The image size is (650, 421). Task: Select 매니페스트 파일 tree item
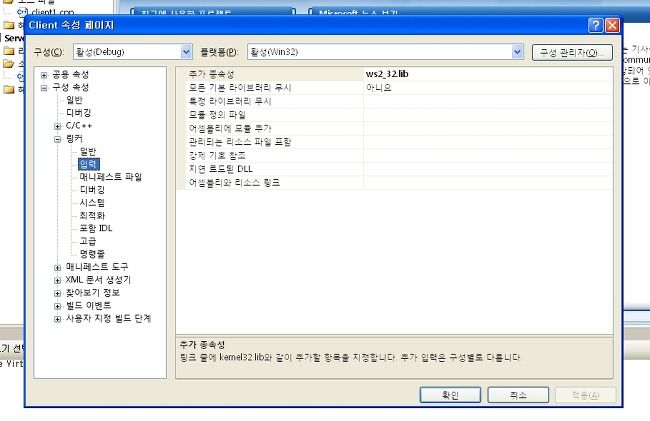(111, 177)
